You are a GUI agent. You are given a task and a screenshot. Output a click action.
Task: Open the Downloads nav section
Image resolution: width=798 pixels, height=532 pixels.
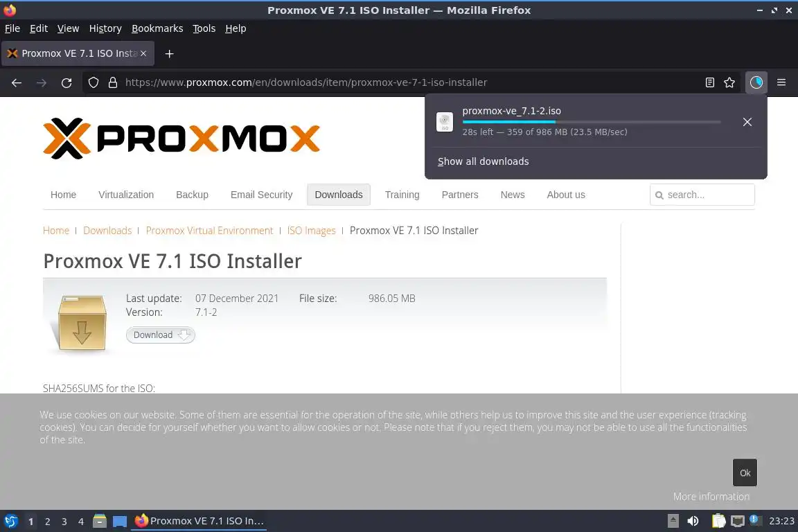pos(339,195)
